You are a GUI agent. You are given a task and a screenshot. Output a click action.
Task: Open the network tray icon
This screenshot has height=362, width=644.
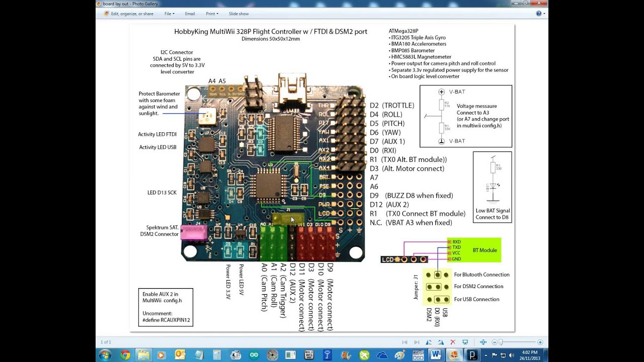click(504, 355)
